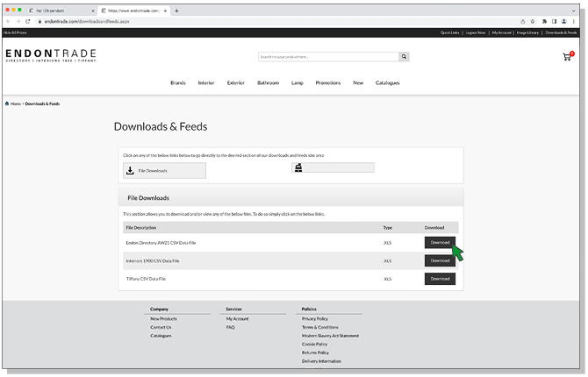
Task: Toggle browser side panel icon
Action: tap(554, 21)
